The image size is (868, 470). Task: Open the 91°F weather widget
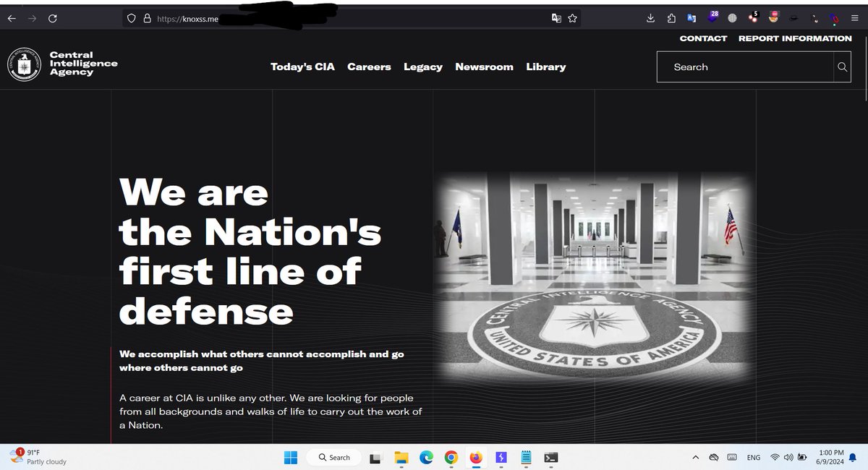38,456
